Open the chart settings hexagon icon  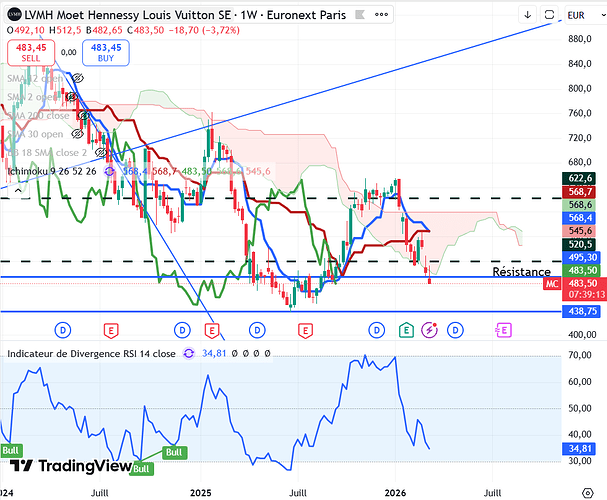[x=588, y=493]
